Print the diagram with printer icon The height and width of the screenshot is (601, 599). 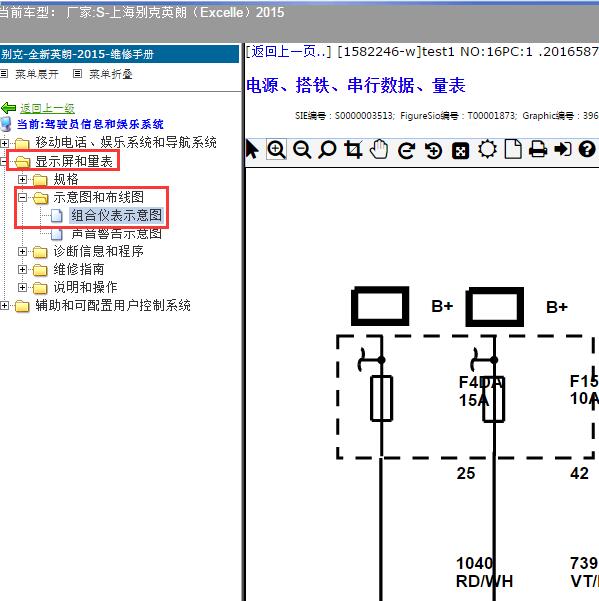[x=538, y=149]
